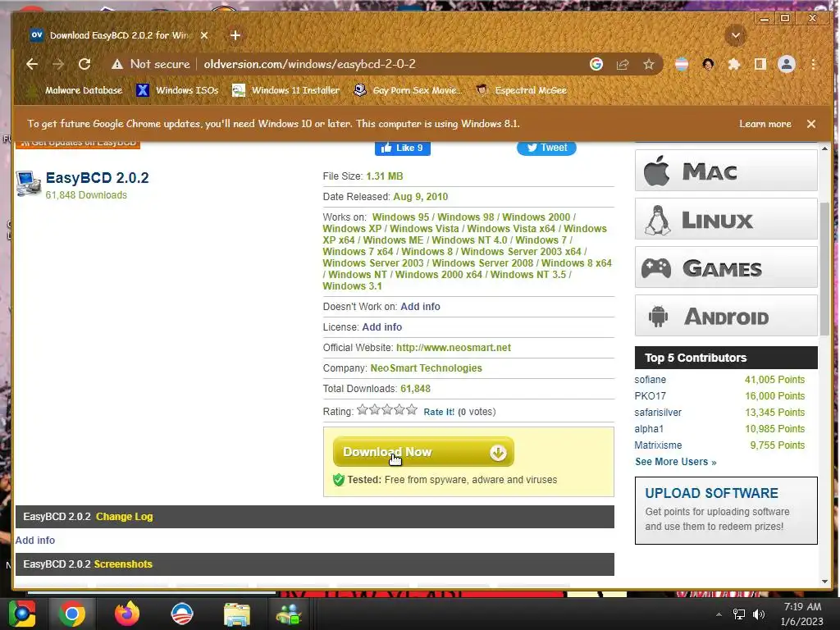Image resolution: width=840 pixels, height=630 pixels.
Task: Click the Google icon in address bar
Action: tap(596, 64)
